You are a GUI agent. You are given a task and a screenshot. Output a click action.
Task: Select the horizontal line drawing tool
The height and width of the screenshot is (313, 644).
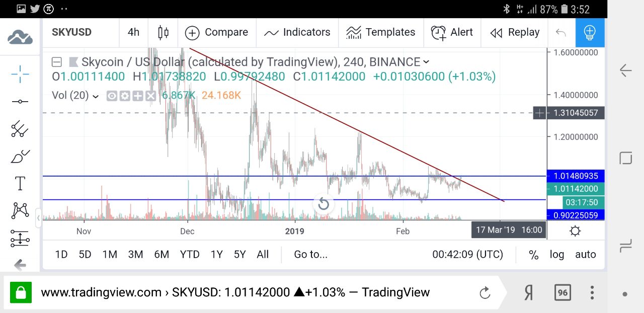[20, 102]
